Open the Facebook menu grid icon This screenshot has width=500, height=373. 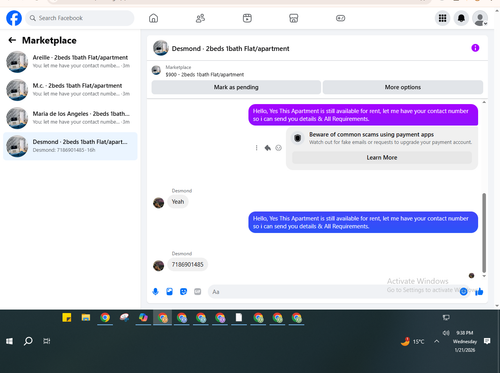[442, 18]
